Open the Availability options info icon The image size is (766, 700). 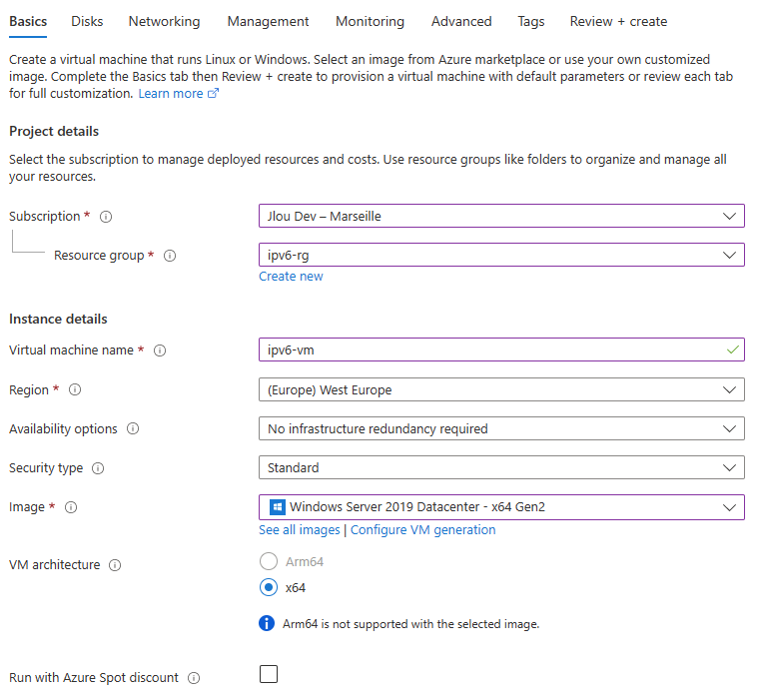[133, 428]
